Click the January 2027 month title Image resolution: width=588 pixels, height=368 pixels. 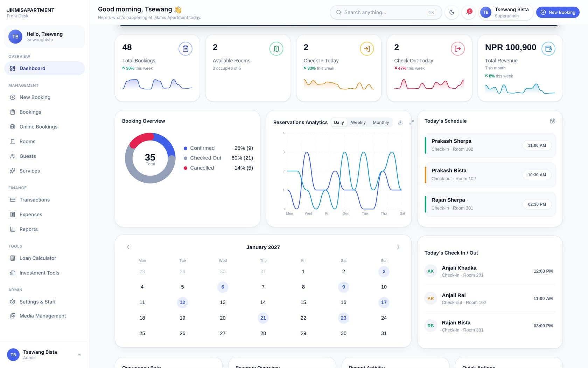(x=263, y=247)
